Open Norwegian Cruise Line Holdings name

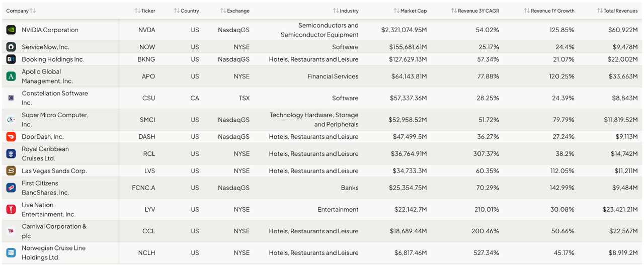(54, 253)
